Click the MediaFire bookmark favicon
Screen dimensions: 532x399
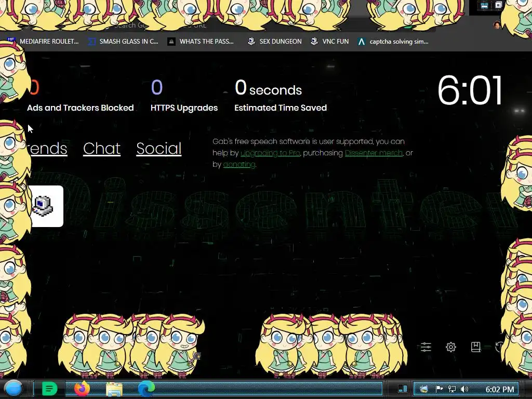click(11, 40)
